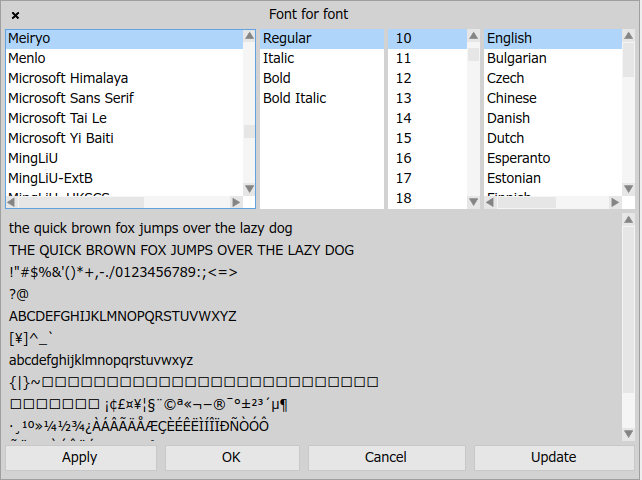Click the Update button
The image size is (642, 480).
pos(554,457)
